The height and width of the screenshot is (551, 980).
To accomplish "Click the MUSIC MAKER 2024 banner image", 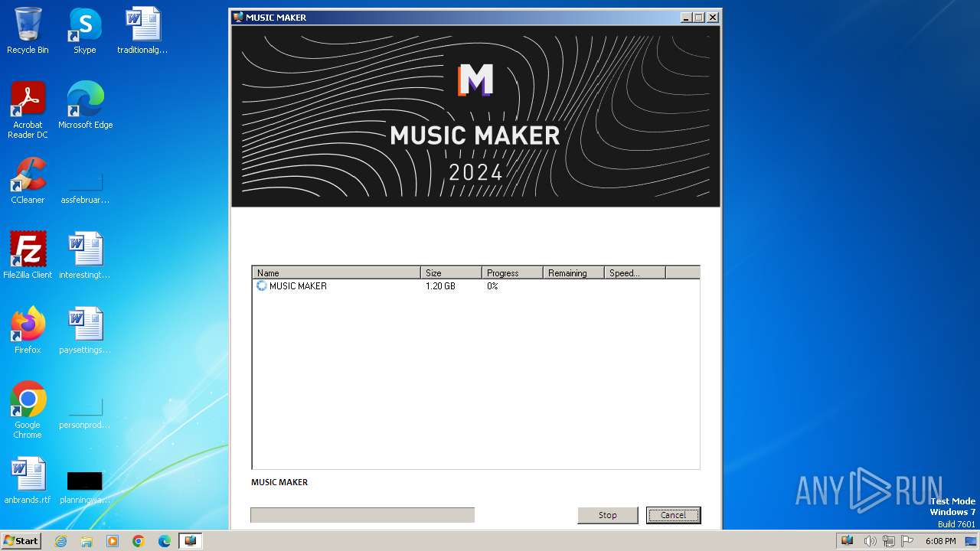I will [x=475, y=116].
